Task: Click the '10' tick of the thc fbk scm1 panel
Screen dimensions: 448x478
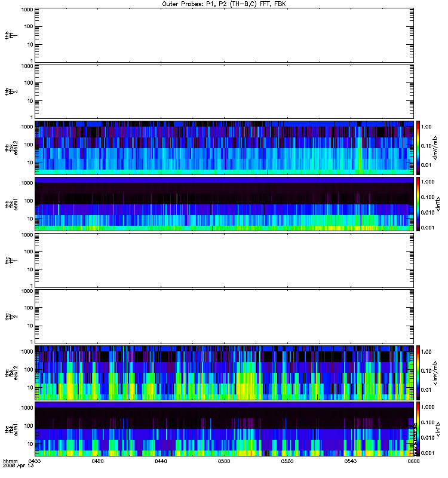Action: tap(30, 444)
